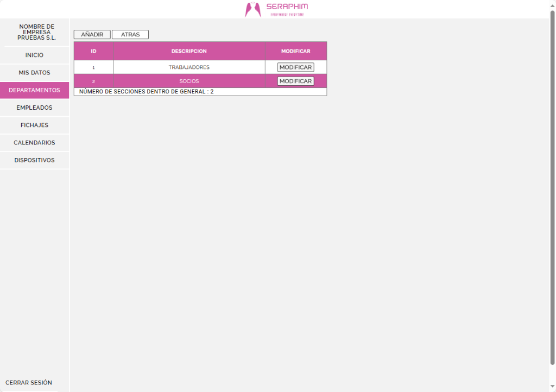Navigate to FICHAJES
Screen dimensions: 556x392
pos(34,125)
